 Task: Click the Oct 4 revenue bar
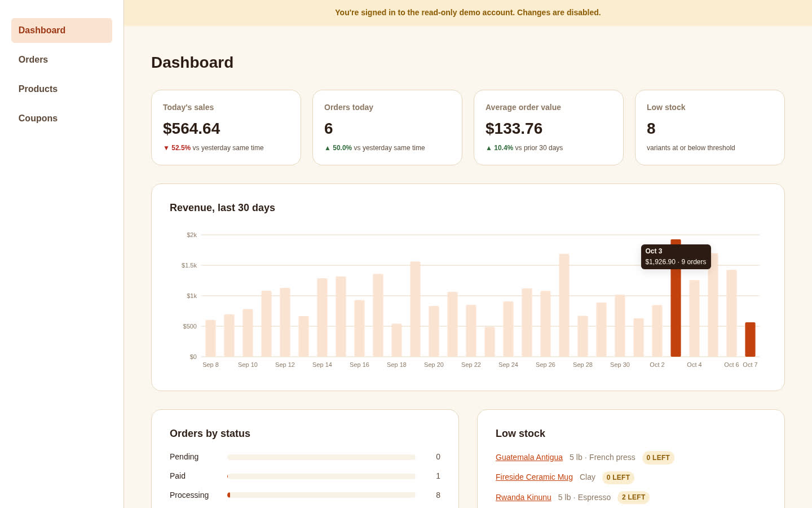click(x=694, y=318)
